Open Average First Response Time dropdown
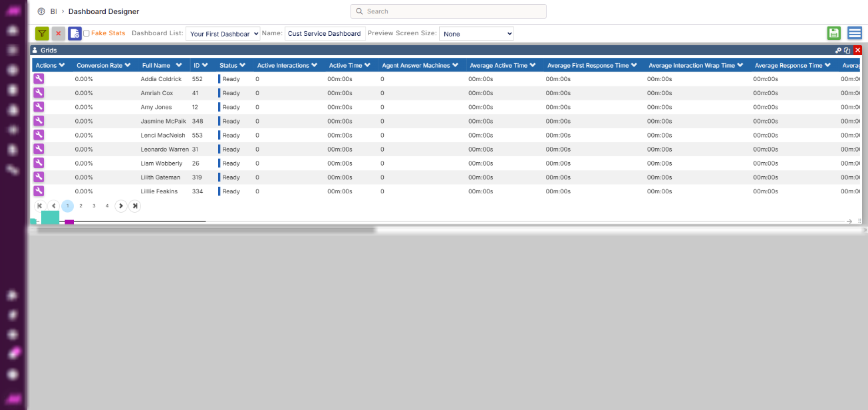Screen dimensions: 868x410 coord(635,65)
